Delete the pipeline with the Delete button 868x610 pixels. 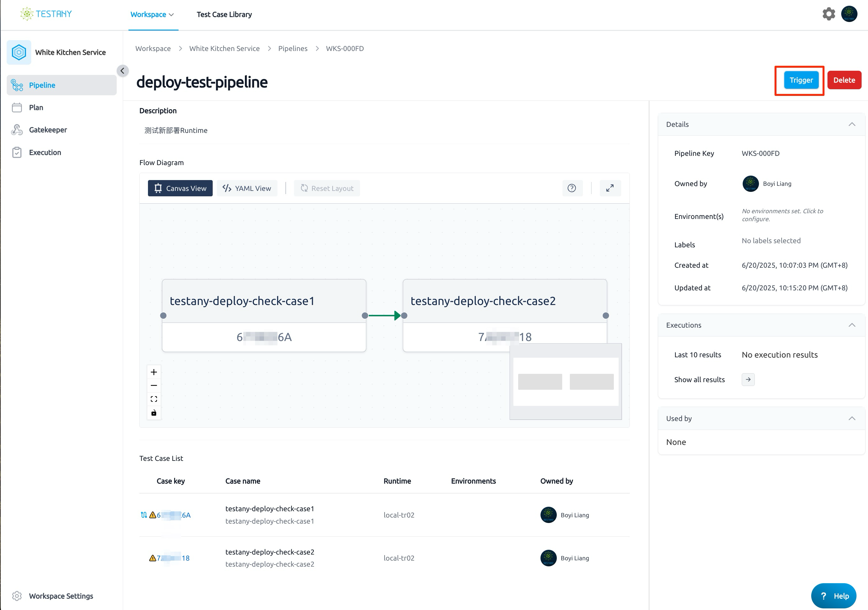844,80
